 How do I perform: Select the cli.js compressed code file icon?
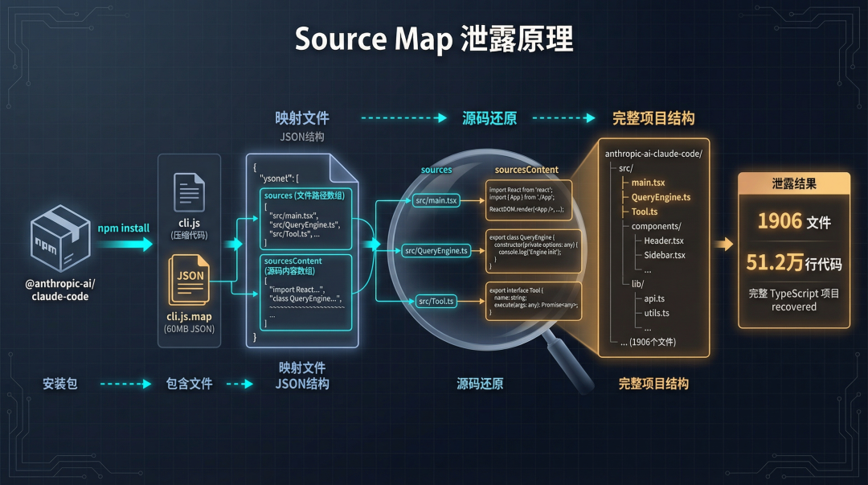point(188,190)
